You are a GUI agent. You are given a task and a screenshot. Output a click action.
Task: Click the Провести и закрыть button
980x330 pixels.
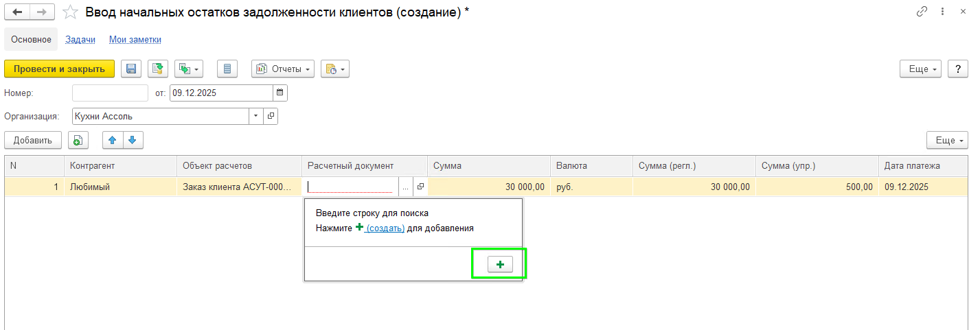pyautogui.click(x=59, y=69)
